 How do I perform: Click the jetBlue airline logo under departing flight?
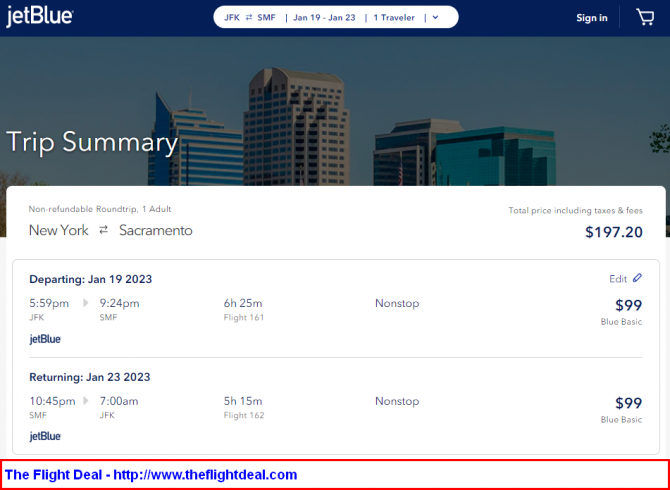(45, 340)
